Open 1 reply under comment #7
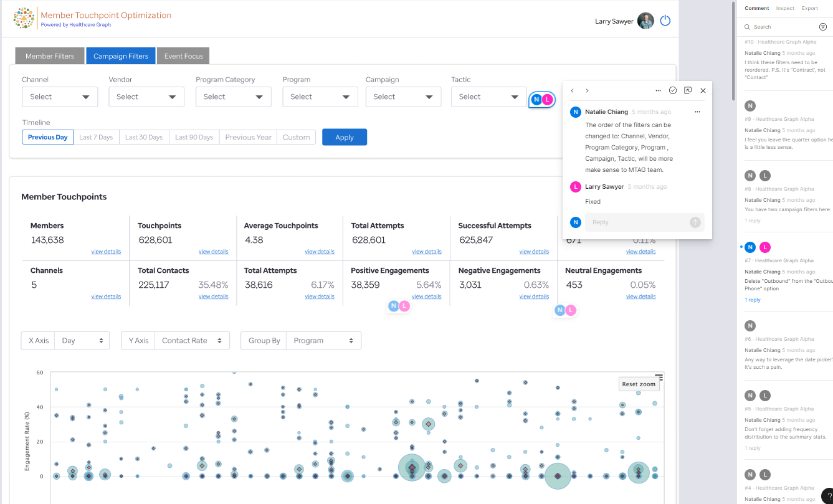 [x=753, y=300]
